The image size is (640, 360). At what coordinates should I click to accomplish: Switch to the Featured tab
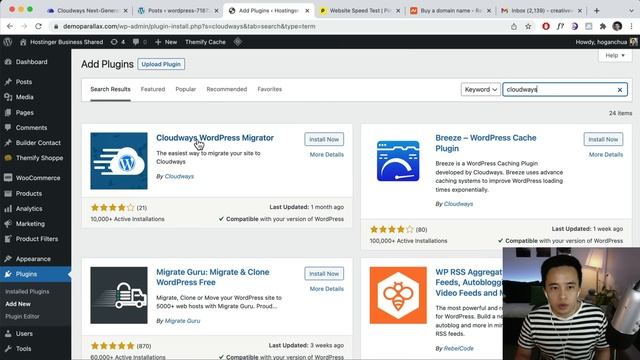pyautogui.click(x=153, y=89)
